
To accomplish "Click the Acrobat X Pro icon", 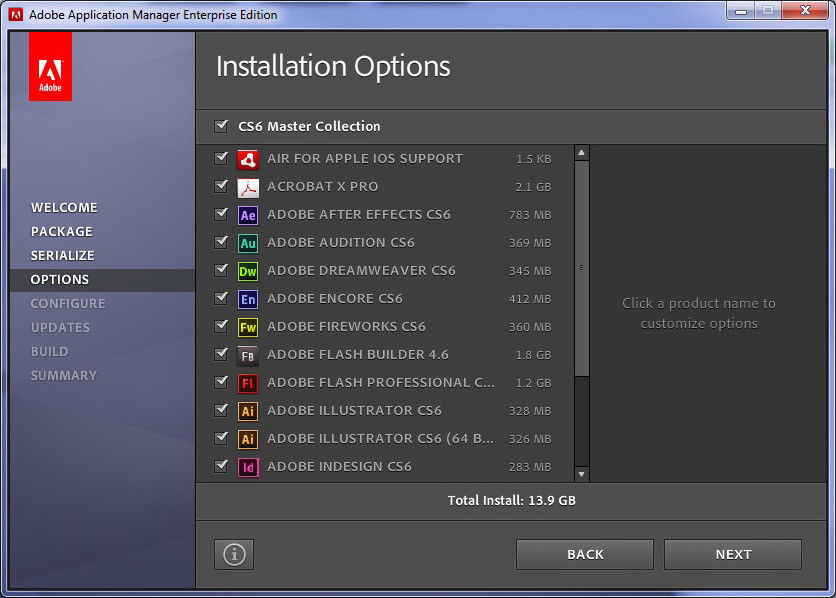I will pos(248,187).
